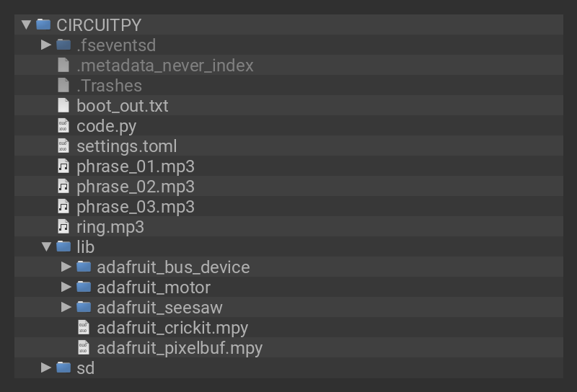Expand the adafruit_bus_device folder arrow
577x392 pixels.
point(66,267)
